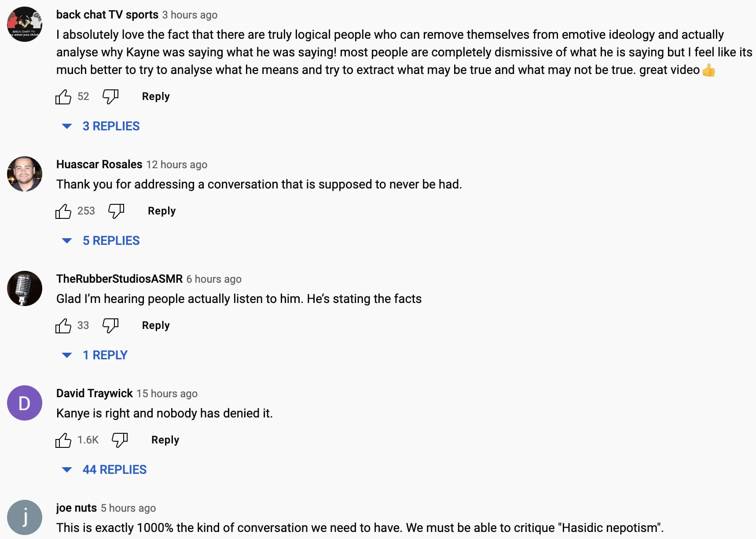
Task: Dislike David Traywick's comment
Action: click(x=120, y=440)
